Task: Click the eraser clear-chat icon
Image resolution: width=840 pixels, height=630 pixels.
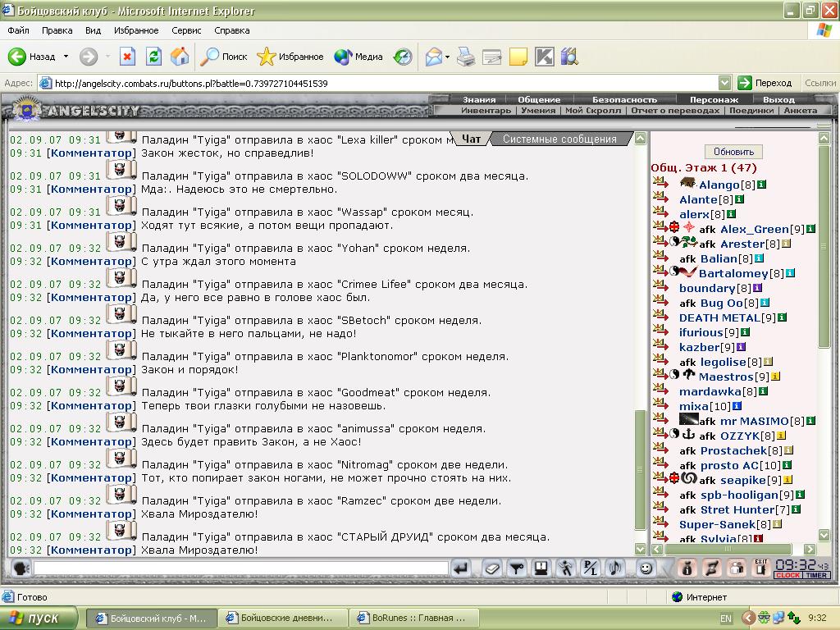Action: tap(492, 568)
